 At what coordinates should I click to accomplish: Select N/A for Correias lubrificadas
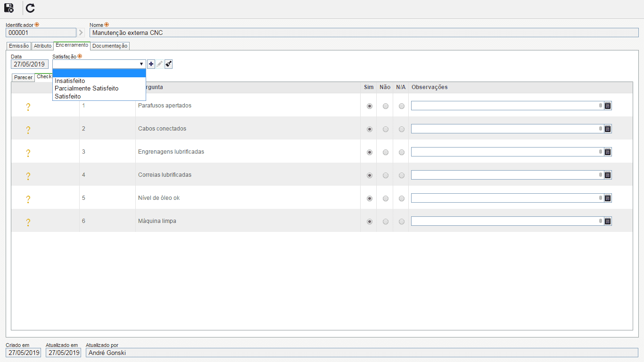[x=402, y=175]
